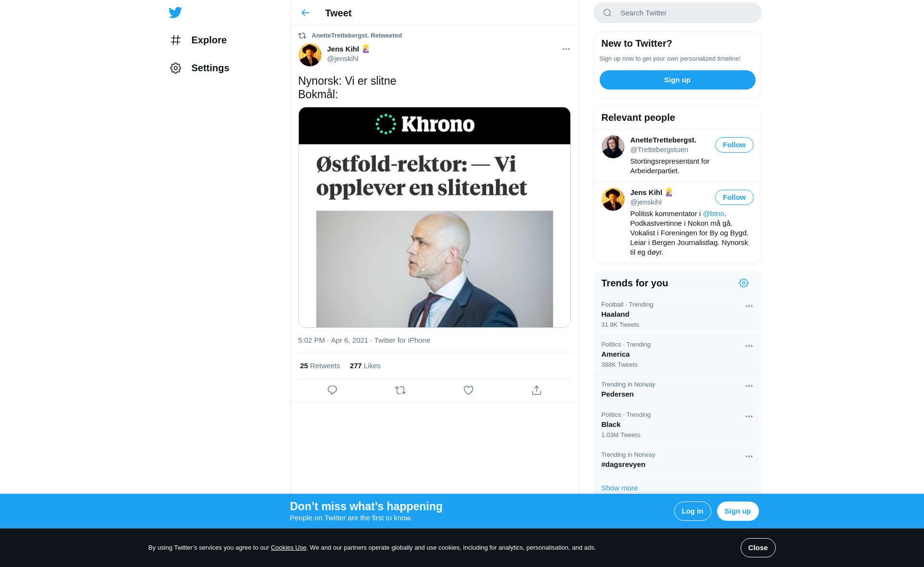This screenshot has width=924, height=567.
Task: Click the search magnifier icon
Action: point(607,13)
